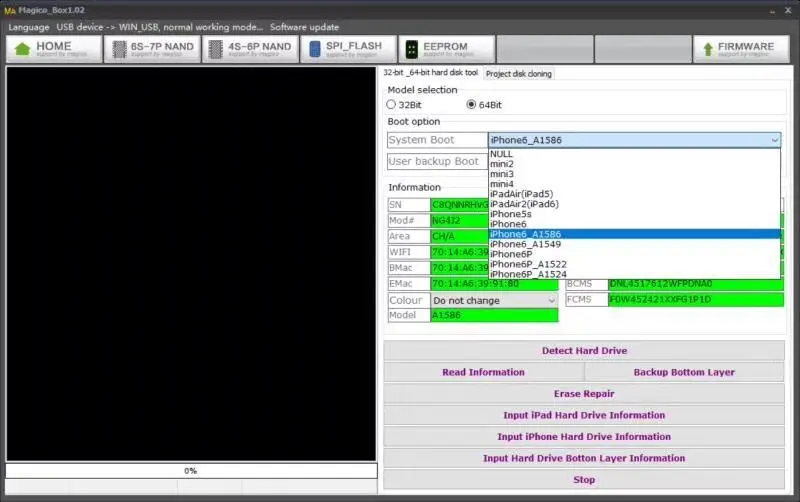Select highlighted iPhone6_A1586 list entry
This screenshot has width=800, height=502.
pyautogui.click(x=634, y=234)
